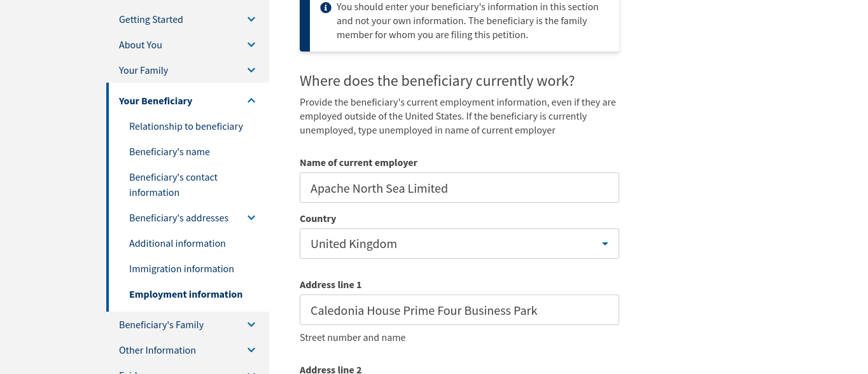Click the Country dropdown arrow
Viewport: 868px width, 374px height.
pyautogui.click(x=605, y=244)
